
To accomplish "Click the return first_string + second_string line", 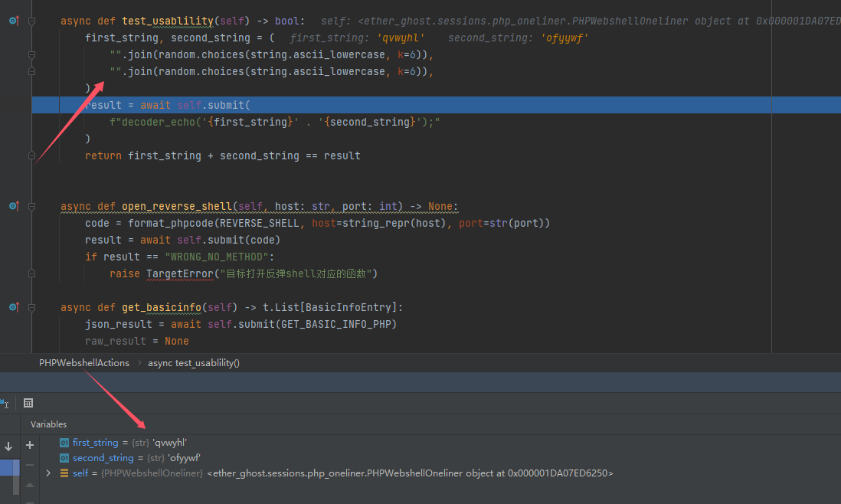I will (223, 155).
